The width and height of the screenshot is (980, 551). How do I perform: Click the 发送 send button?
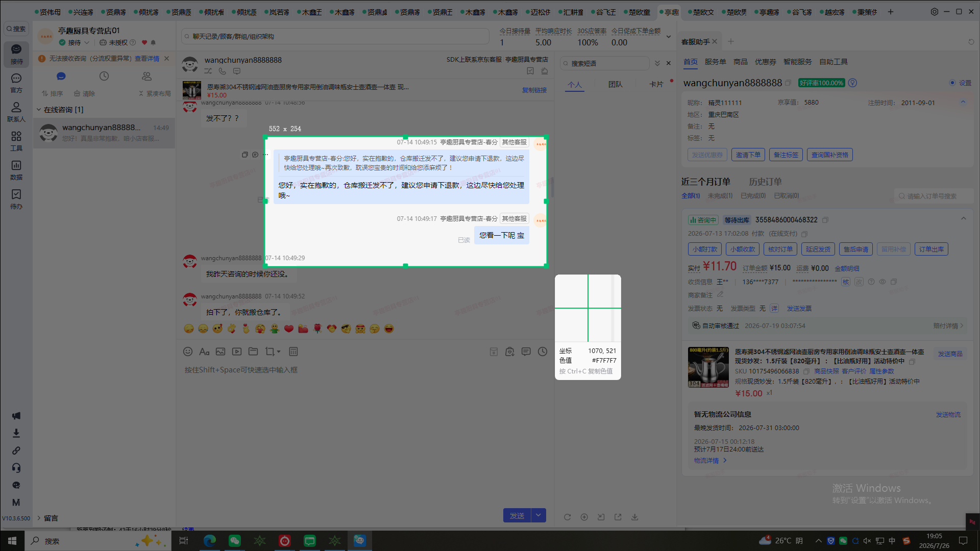pos(517,516)
